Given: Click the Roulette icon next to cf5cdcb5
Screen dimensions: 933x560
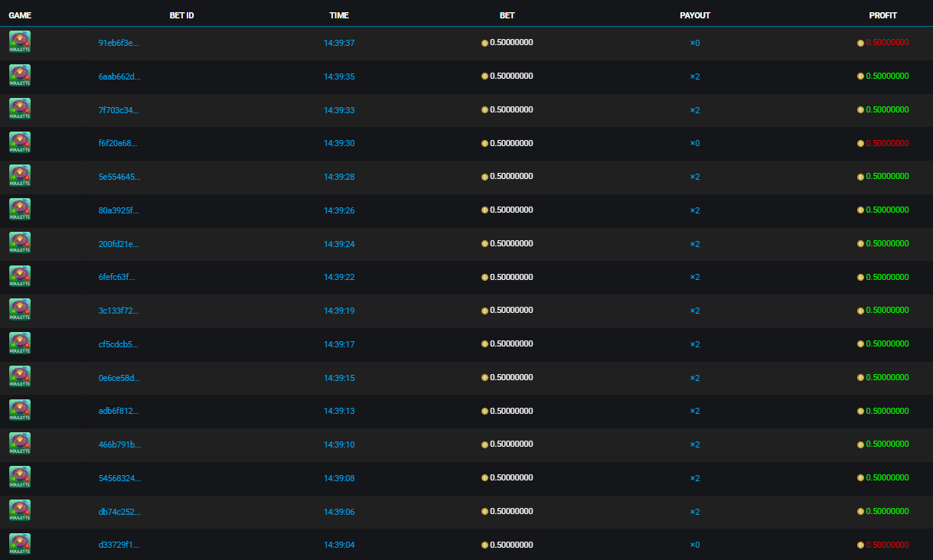Looking at the screenshot, I should click(20, 343).
